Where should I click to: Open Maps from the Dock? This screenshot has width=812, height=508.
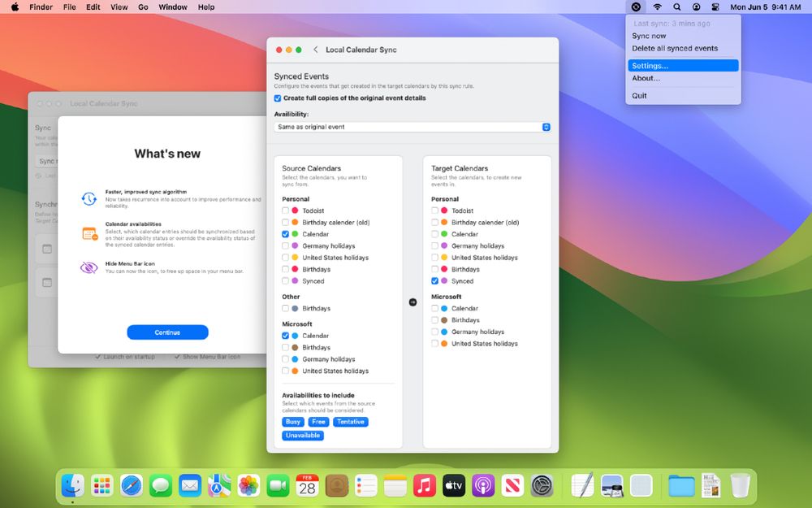tap(219, 486)
